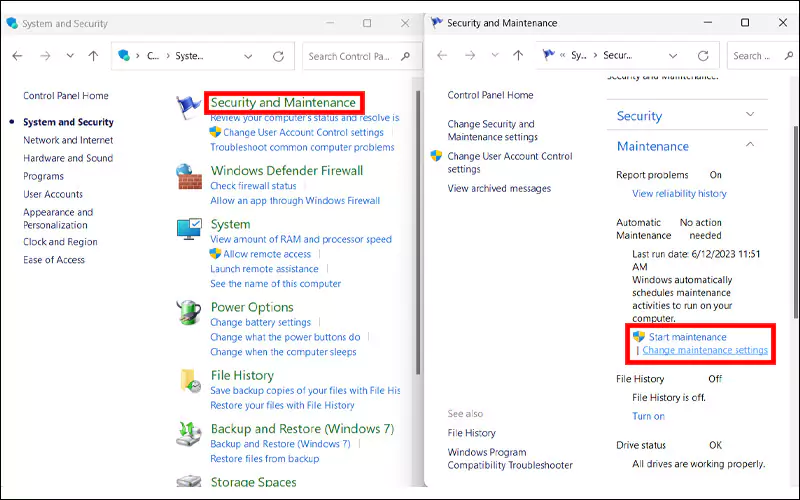Click Control Panel icon in left address bar
The image size is (800, 500).
click(124, 55)
